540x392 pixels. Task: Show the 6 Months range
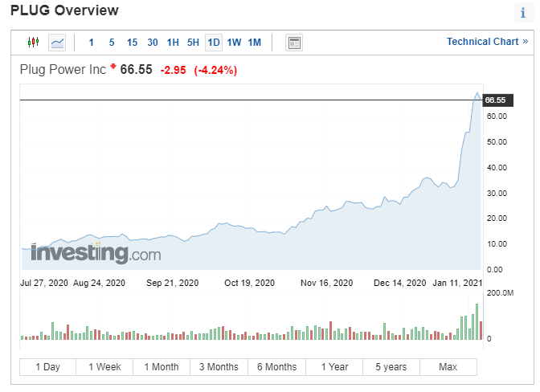click(277, 367)
